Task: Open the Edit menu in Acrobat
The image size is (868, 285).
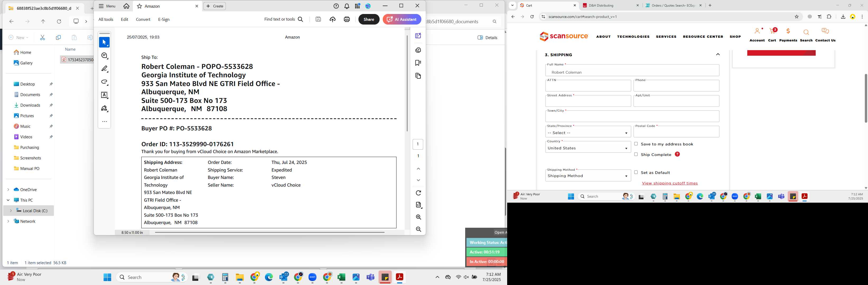Action: (x=124, y=20)
